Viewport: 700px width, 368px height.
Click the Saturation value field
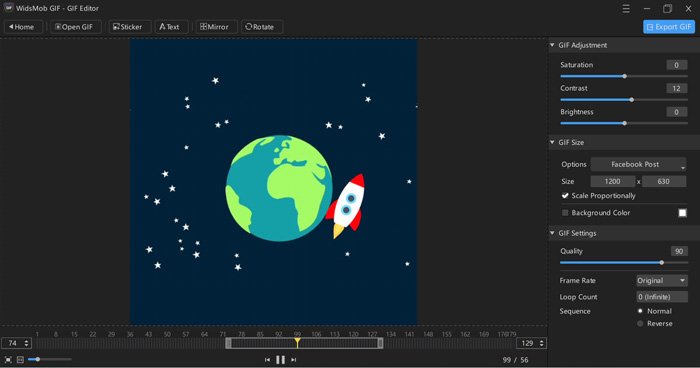677,65
